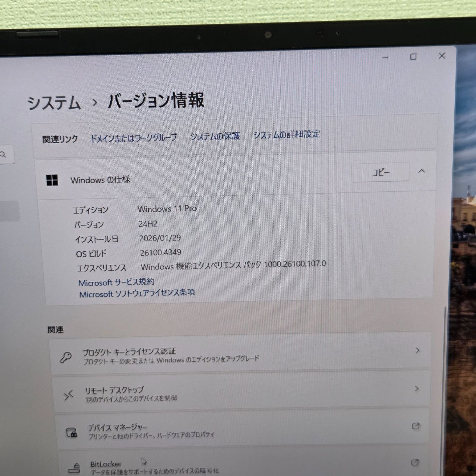Click the BitLocker lock icon
The width and height of the screenshot is (476, 476).
75,468
